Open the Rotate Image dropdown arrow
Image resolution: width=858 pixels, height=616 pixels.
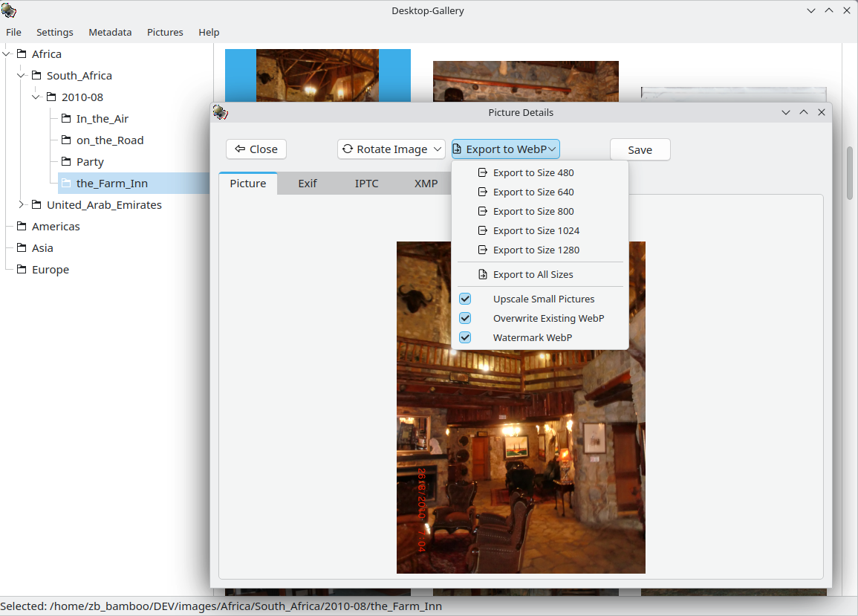pyautogui.click(x=438, y=149)
